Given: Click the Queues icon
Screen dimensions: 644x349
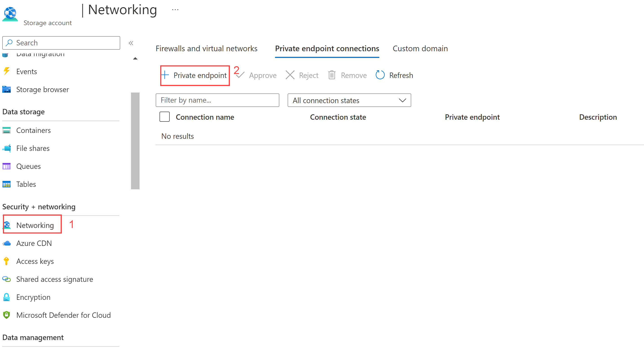Looking at the screenshot, I should point(7,166).
